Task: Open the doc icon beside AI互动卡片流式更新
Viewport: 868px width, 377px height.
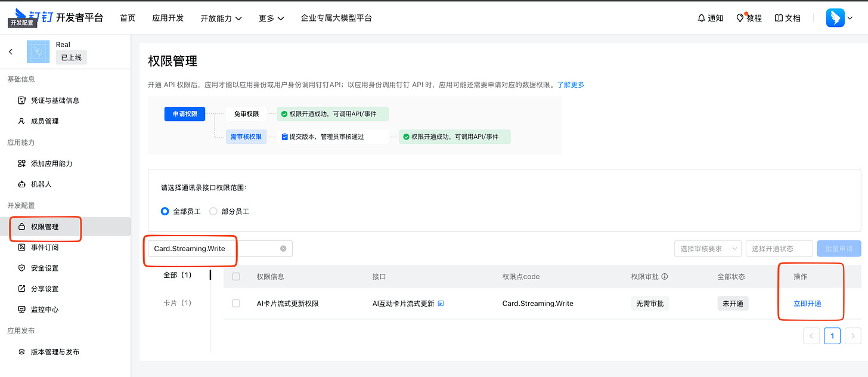Action: pyautogui.click(x=441, y=304)
